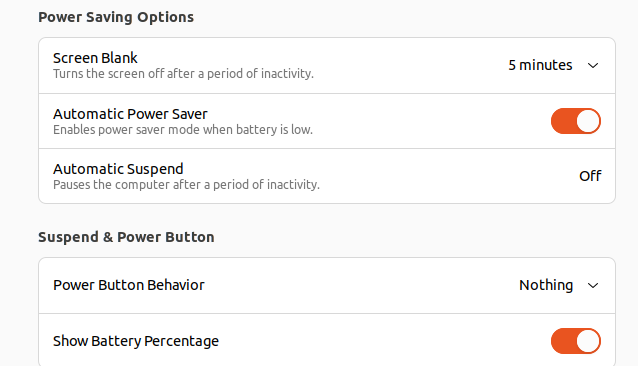Image resolution: width=638 pixels, height=366 pixels.
Task: Click the Automatic Power Saver label text
Action: click(x=130, y=114)
